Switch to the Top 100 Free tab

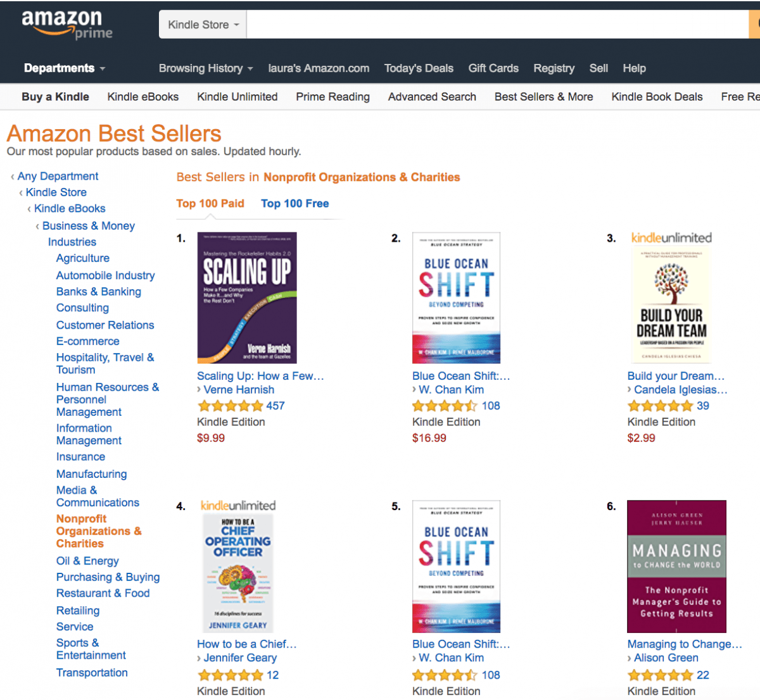coord(294,203)
